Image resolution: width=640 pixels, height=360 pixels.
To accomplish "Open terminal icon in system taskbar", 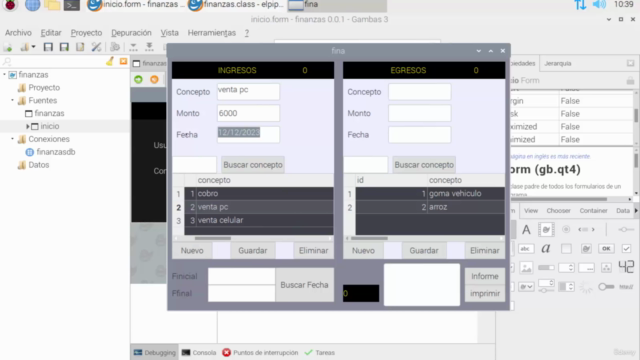I will coord(71,5).
